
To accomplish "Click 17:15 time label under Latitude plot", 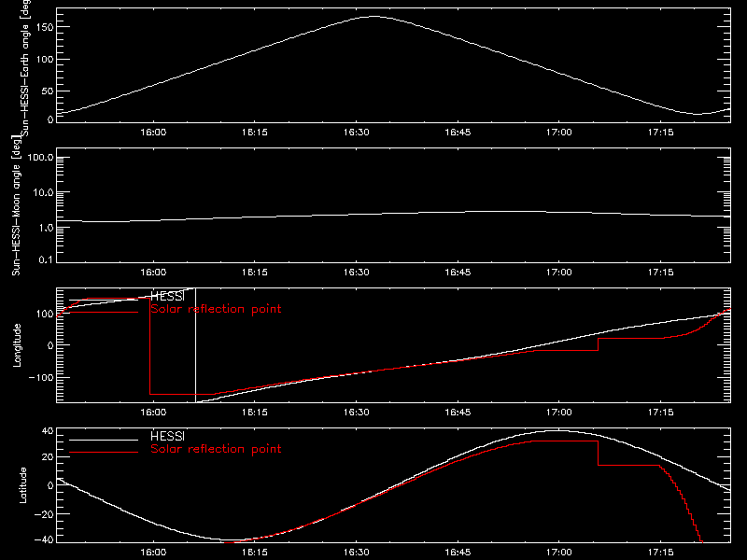I will click(661, 552).
